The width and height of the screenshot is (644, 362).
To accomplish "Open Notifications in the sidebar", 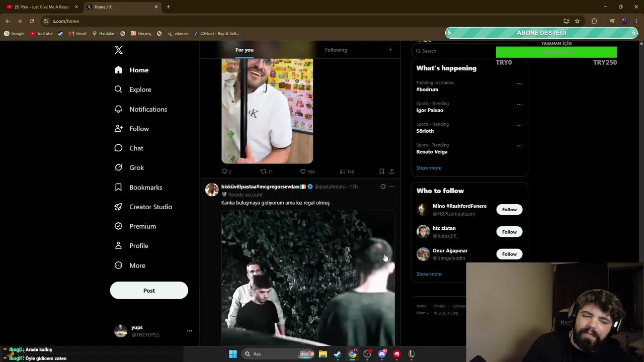I will 141,109.
